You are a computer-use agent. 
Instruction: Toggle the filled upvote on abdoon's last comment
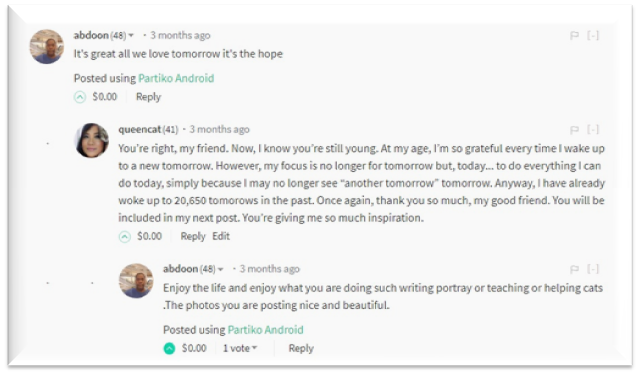tap(169, 349)
